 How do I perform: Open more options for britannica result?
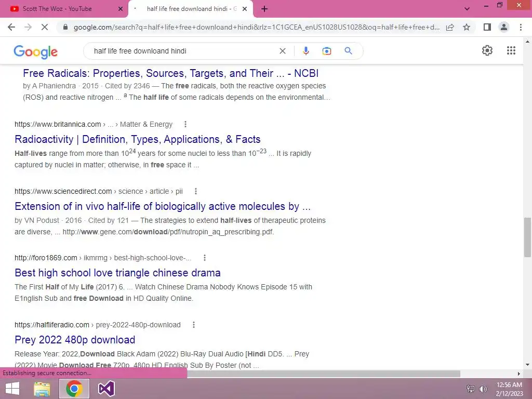coord(185,124)
